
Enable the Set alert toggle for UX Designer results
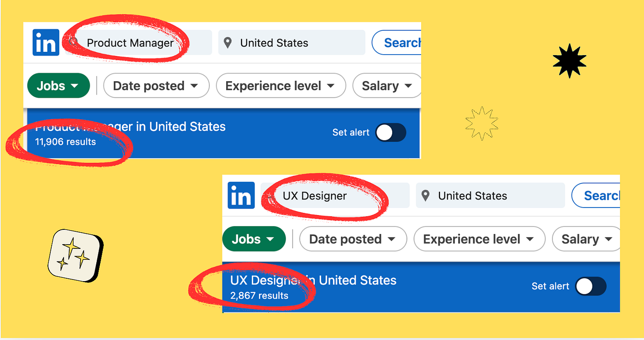point(590,286)
